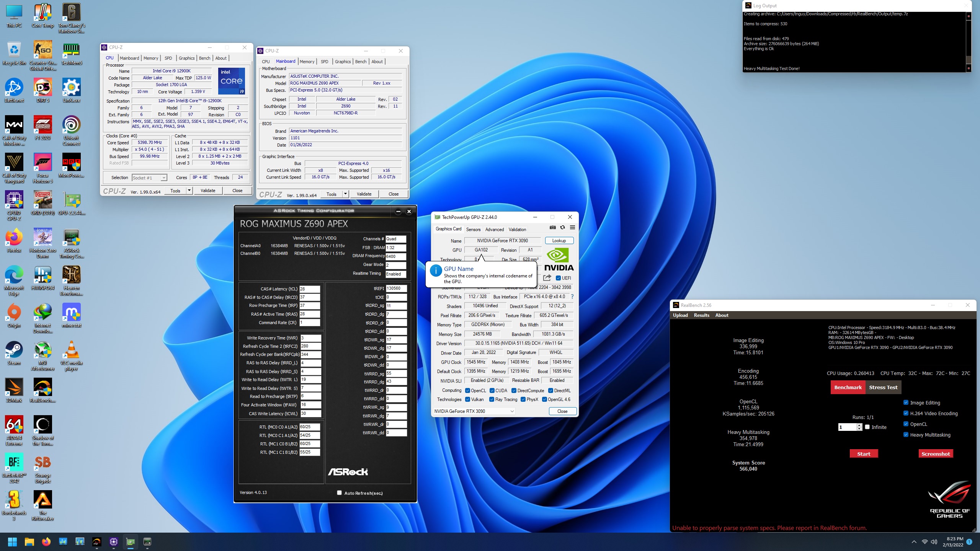The image size is (980, 551).
Task: Open Forza Horizon 5 icon
Action: point(42,168)
